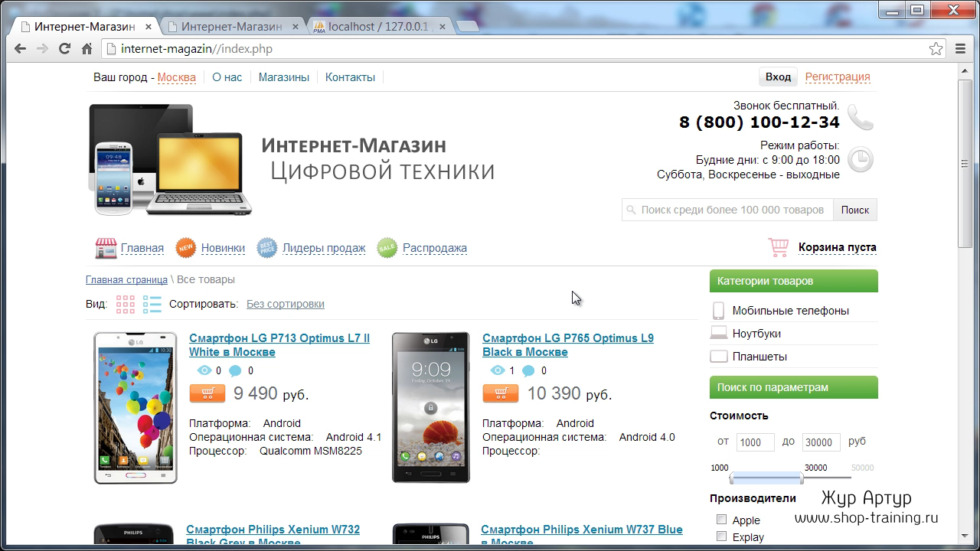This screenshot has height=551, width=980.
Task: Close the localhost / 127.0.0.1 tab
Action: click(443, 27)
